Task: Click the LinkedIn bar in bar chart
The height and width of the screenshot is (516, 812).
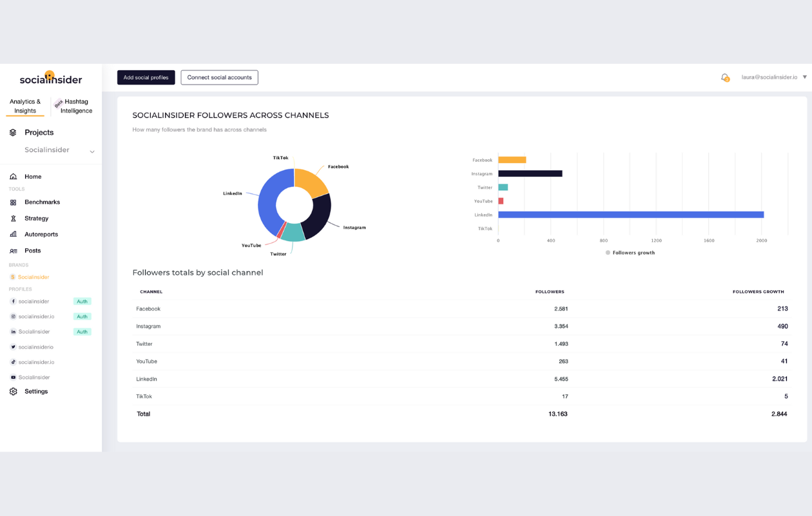Action: tap(631, 215)
